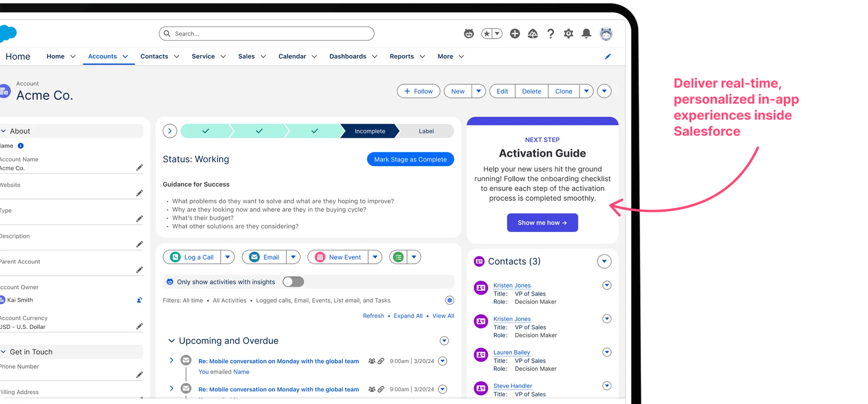Open the Sales tab
Viewport: 868px width, 404px height.
click(x=247, y=56)
